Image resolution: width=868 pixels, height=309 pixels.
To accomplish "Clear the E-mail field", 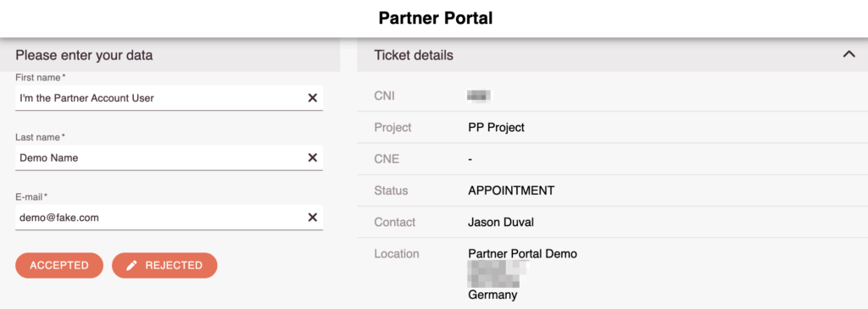I will click(312, 218).
